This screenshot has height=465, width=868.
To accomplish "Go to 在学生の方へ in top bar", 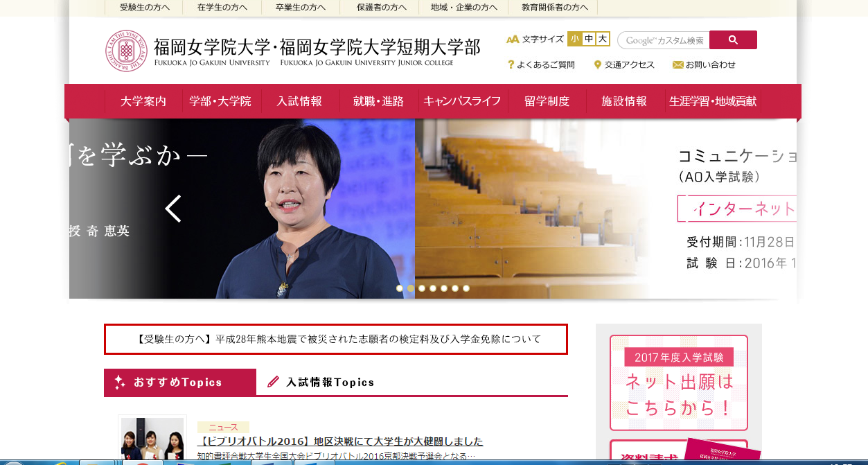I will pos(222,8).
